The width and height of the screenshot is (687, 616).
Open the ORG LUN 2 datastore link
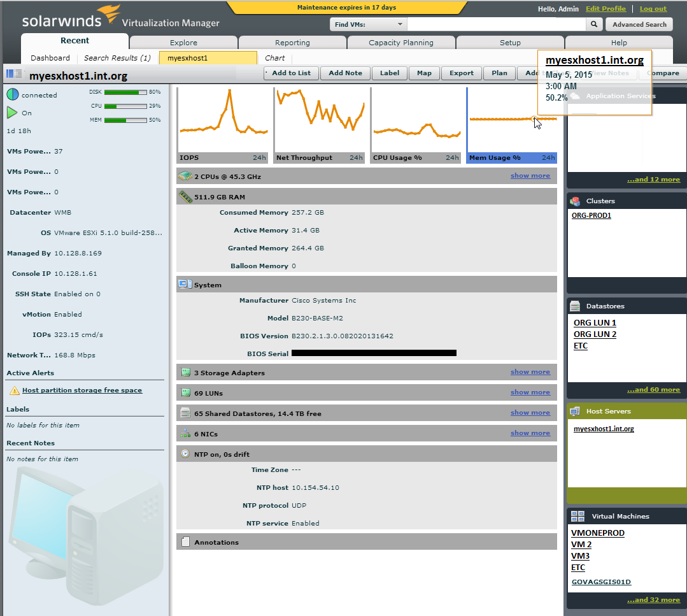tap(595, 334)
